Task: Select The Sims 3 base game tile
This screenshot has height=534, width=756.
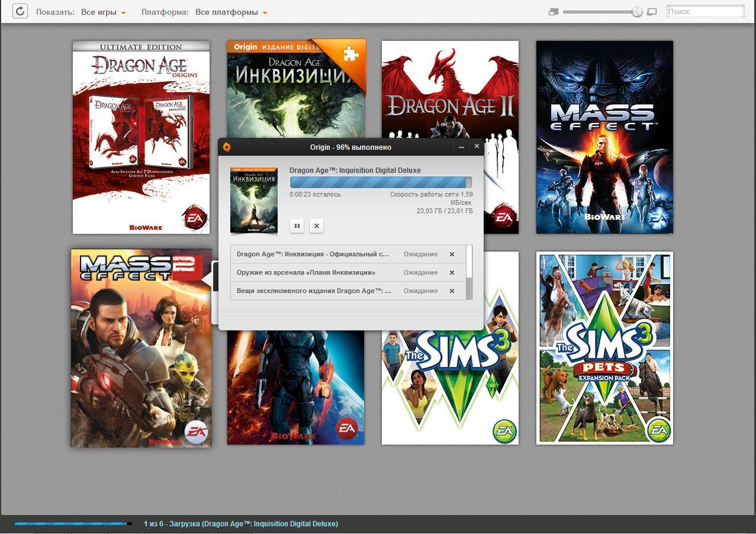Action: point(450,387)
